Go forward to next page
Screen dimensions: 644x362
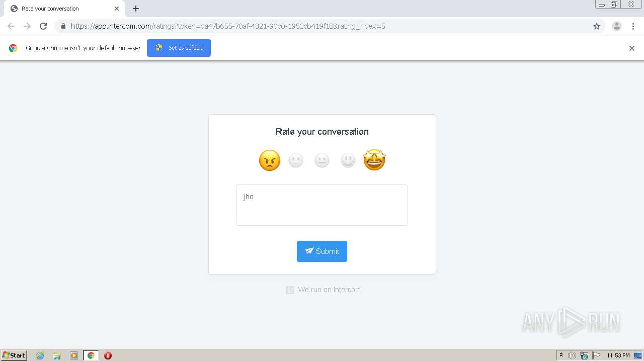tap(27, 26)
